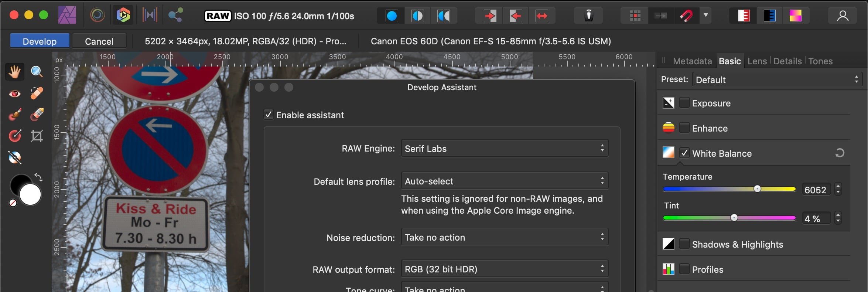The height and width of the screenshot is (292, 868).
Task: Click the Tint value field 4 %
Action: coord(816,218)
